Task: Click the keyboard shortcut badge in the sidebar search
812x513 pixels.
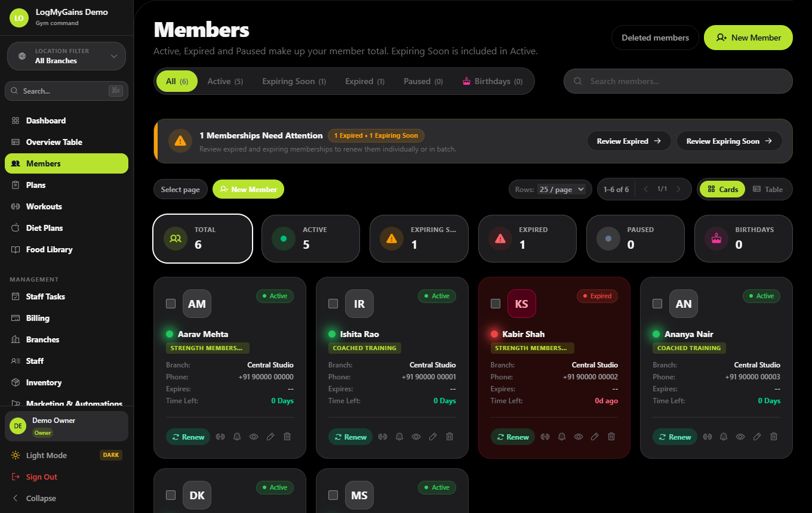Action: (116, 91)
